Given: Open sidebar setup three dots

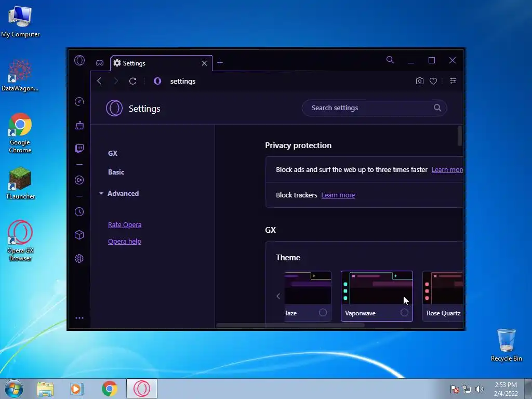Looking at the screenshot, I should (x=79, y=318).
